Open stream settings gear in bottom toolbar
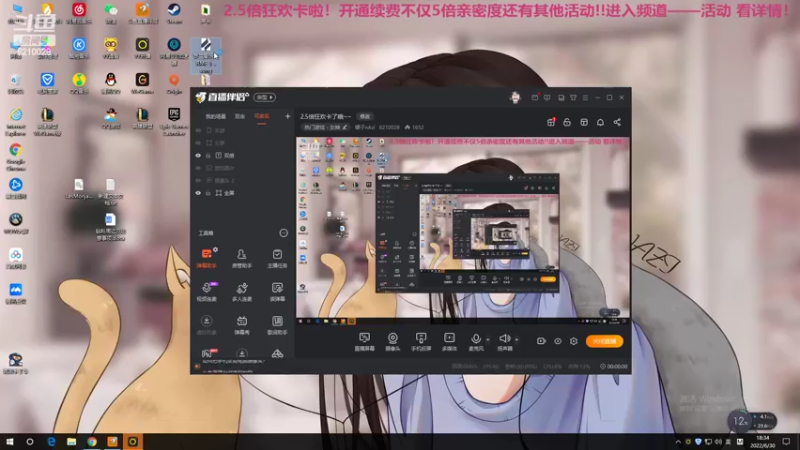800x450 pixels. click(573, 341)
